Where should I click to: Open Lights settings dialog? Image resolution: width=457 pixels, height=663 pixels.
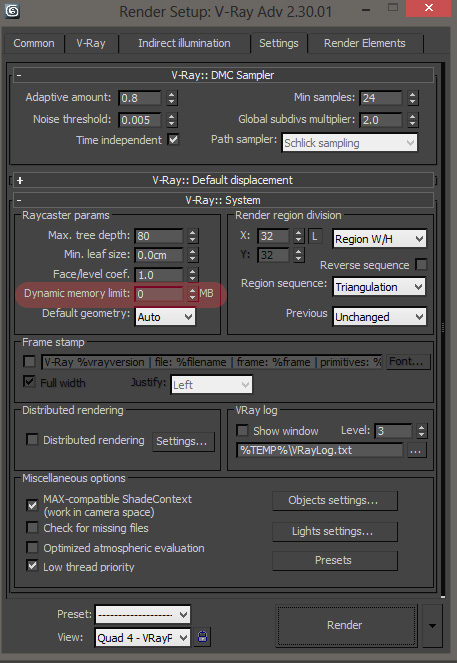pyautogui.click(x=334, y=531)
